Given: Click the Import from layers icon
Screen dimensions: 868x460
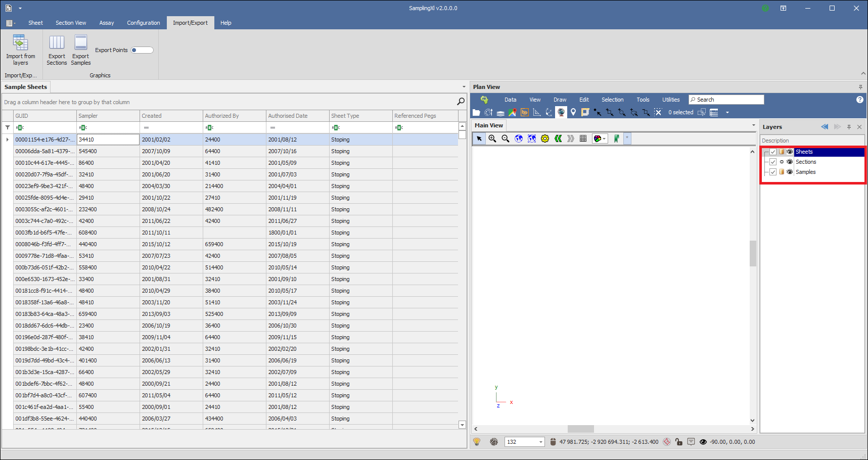Looking at the screenshot, I should (x=20, y=43).
